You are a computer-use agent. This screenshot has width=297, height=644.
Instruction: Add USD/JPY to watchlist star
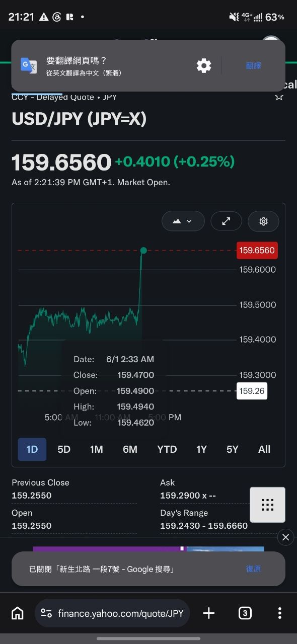coord(279,97)
